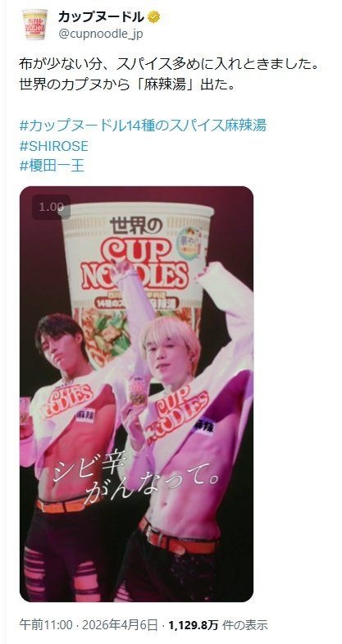Open the カップヌードル display name link

[102, 17]
